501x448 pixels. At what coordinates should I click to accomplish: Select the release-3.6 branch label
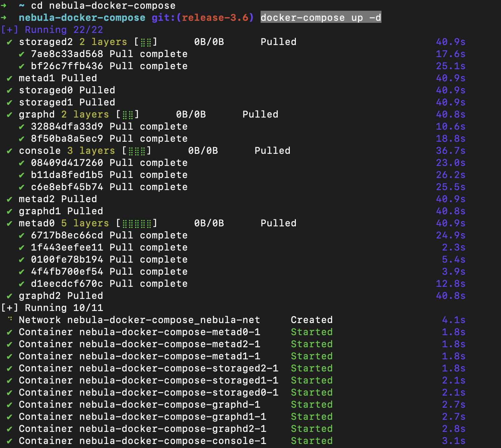tap(217, 17)
